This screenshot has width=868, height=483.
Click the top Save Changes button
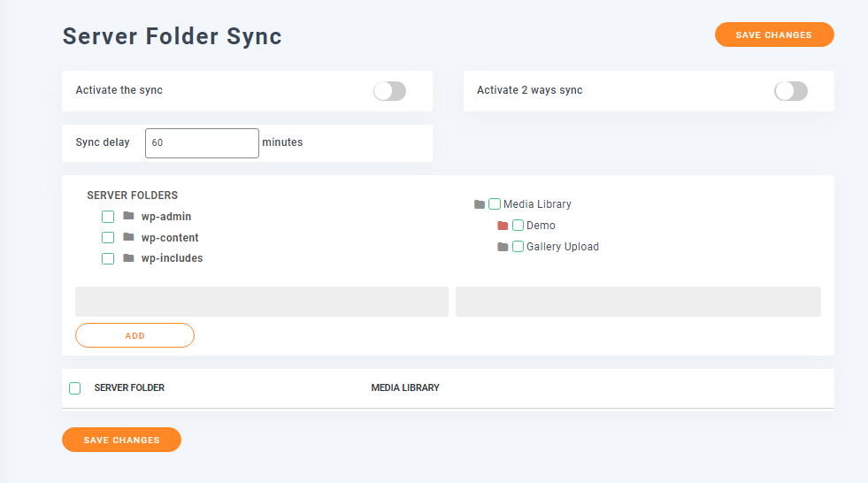774,34
